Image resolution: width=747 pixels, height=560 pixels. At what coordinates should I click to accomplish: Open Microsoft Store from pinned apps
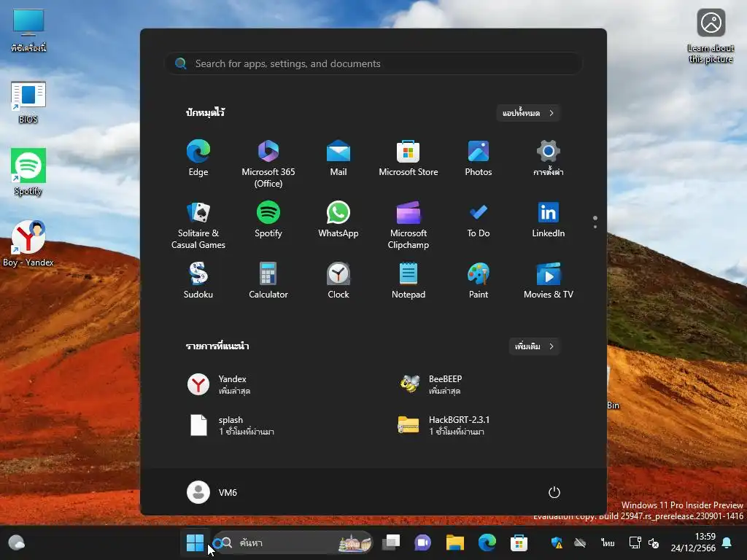tap(409, 158)
